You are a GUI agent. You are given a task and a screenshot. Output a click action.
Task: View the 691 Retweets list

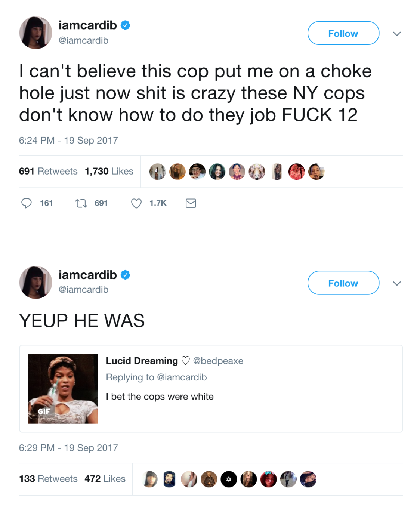(48, 171)
